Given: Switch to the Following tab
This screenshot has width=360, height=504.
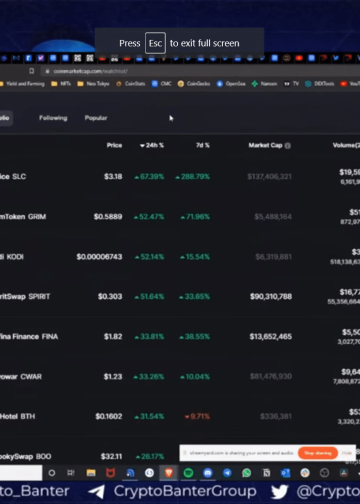Looking at the screenshot, I should click(53, 118).
